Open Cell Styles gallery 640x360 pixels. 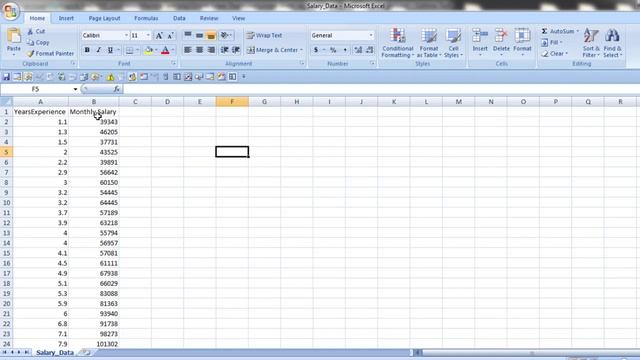[x=453, y=43]
